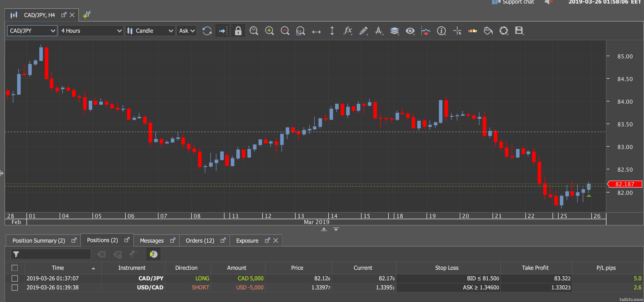Toggle the sound mute speaker icon
This screenshot has height=302, width=644.
coord(548,2)
